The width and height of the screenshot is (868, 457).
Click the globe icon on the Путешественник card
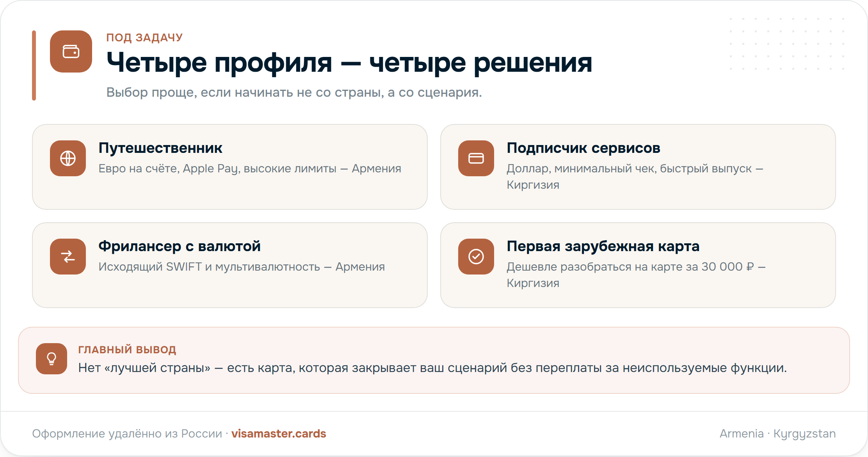point(68,158)
